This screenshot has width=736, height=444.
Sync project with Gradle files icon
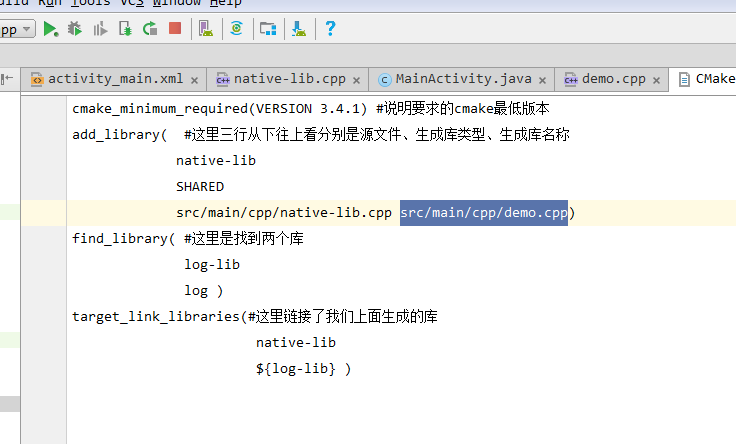(x=237, y=29)
